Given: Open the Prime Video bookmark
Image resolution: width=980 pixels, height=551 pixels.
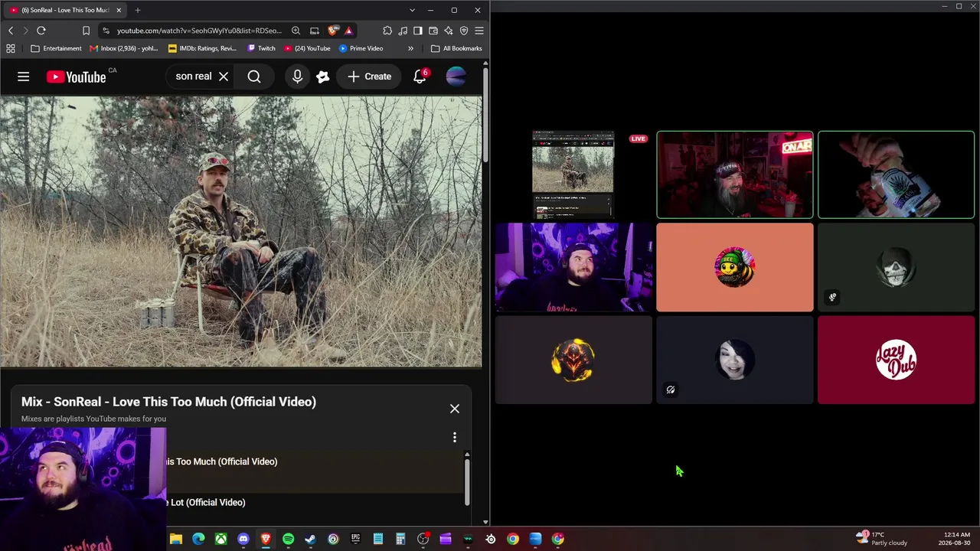Looking at the screenshot, I should click(361, 48).
